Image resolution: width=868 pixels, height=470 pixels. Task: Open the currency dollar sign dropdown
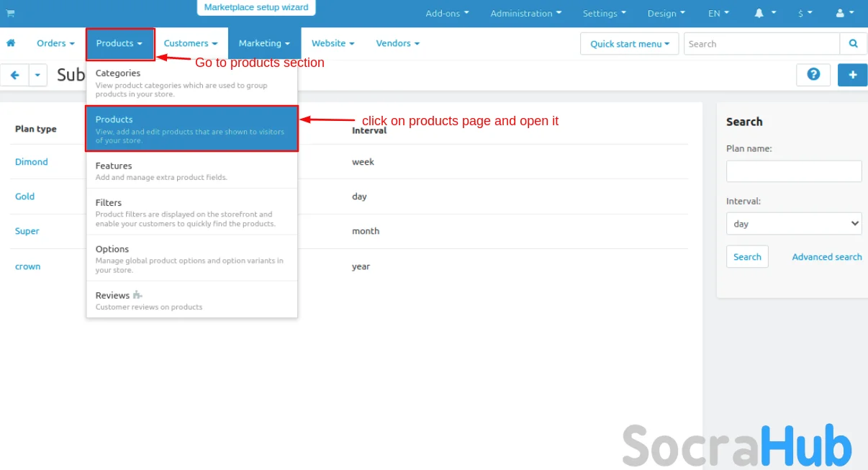[x=805, y=13]
